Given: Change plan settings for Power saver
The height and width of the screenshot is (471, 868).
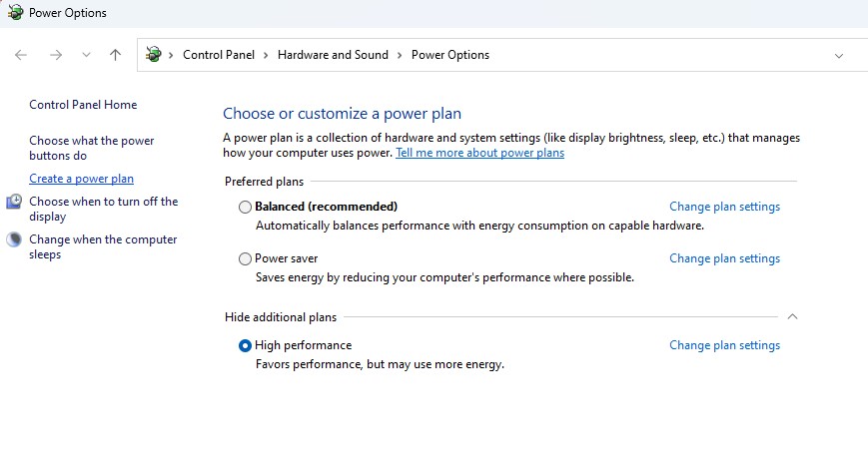Looking at the screenshot, I should point(724,258).
